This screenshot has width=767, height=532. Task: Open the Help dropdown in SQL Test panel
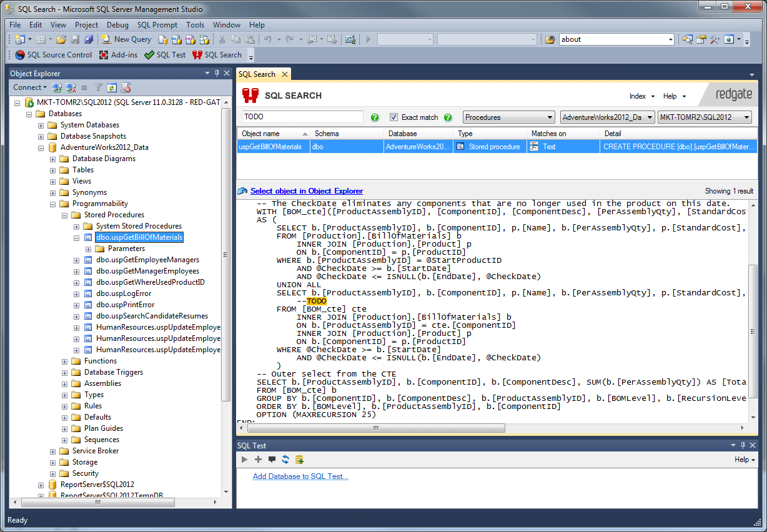coord(745,460)
